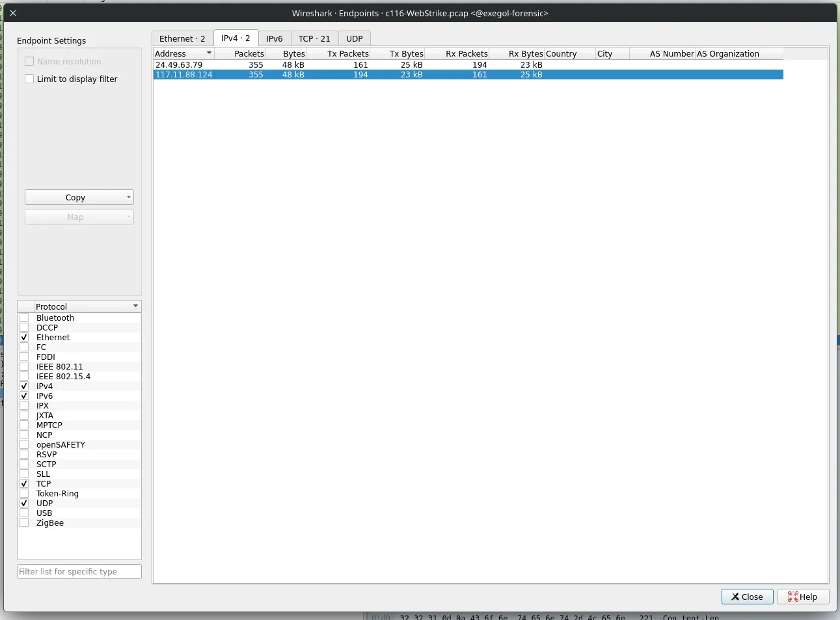Viewport: 840px width, 620px height.
Task: Sort by the Rx Packets column header
Action: pyautogui.click(x=457, y=53)
